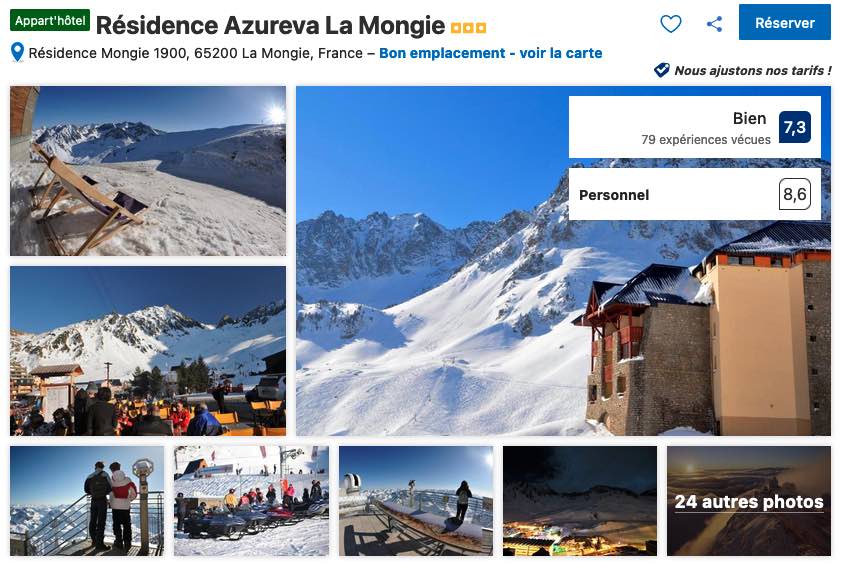Open the '79 expériences vécues' reviews
The image size is (841, 565).
point(705,140)
